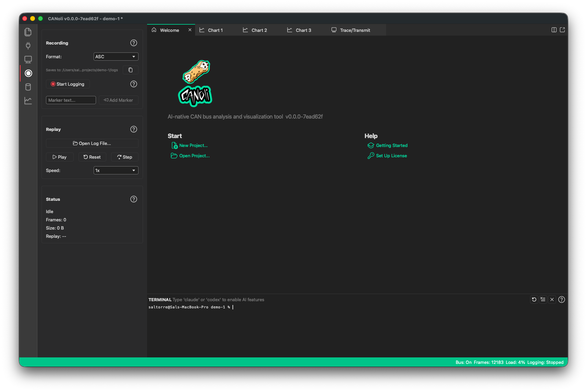Switch to the Trace/Transmit tab
This screenshot has width=587, height=392.
tap(351, 30)
